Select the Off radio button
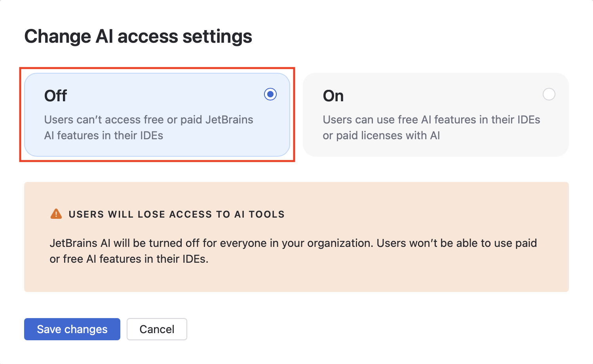The height and width of the screenshot is (364, 593). click(270, 94)
